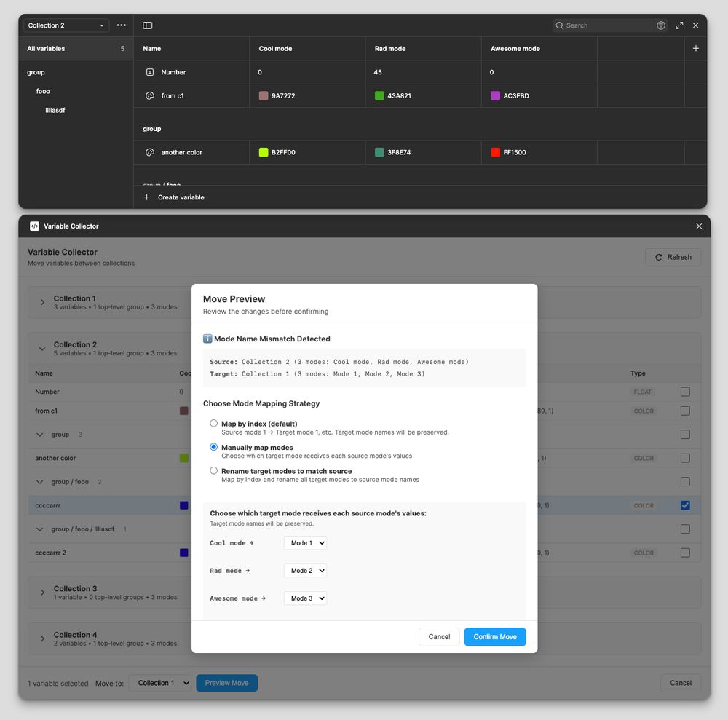Open the three-dot collection options menu

[x=121, y=25]
